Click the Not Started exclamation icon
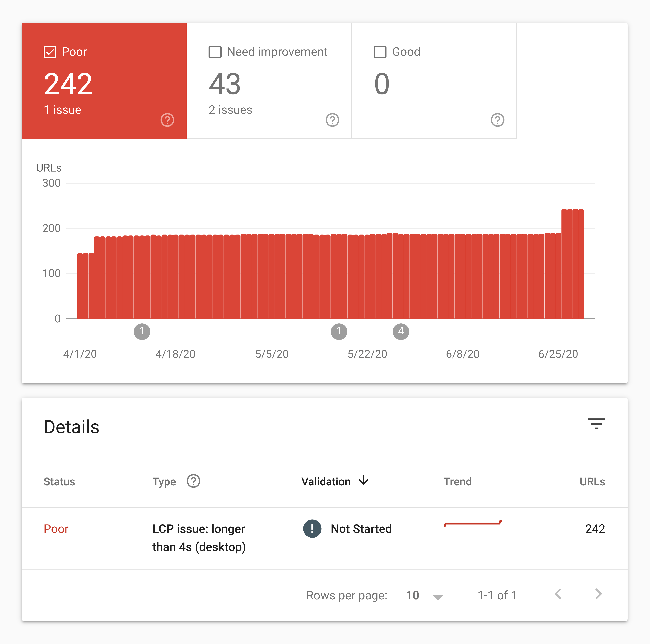The image size is (650, 644). [312, 529]
